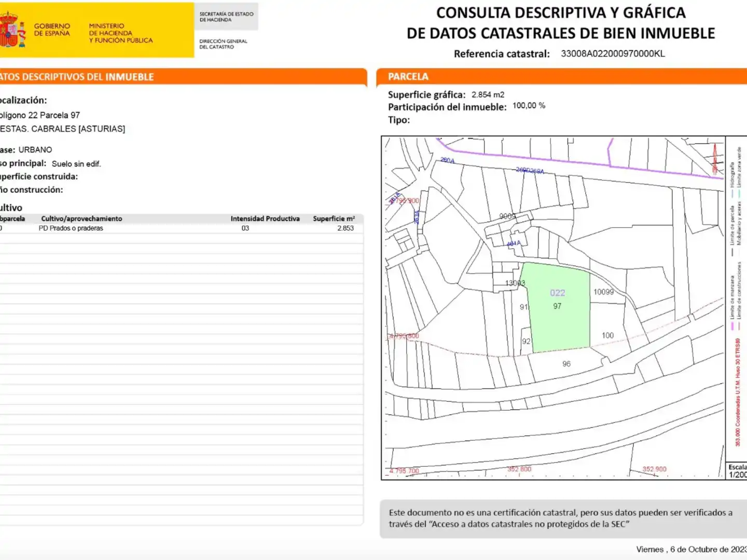Click the "Cultivo/aprovechamiento" column header
The width and height of the screenshot is (747, 560).
(81, 219)
